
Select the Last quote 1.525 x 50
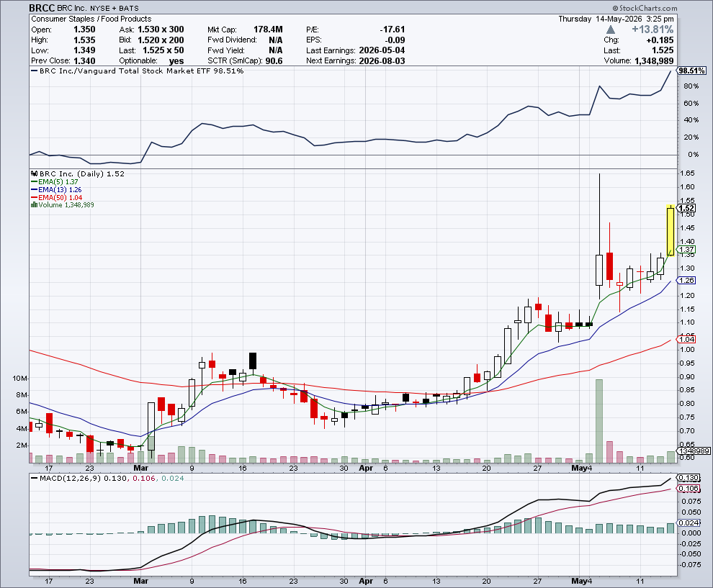click(163, 50)
